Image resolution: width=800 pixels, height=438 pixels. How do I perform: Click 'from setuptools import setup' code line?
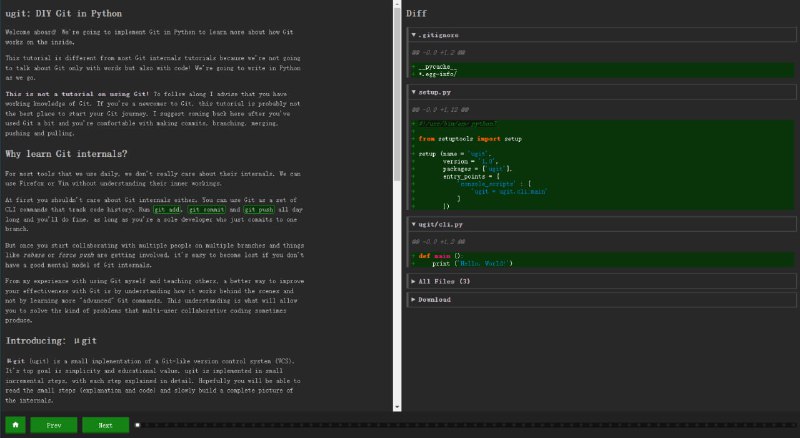point(470,139)
